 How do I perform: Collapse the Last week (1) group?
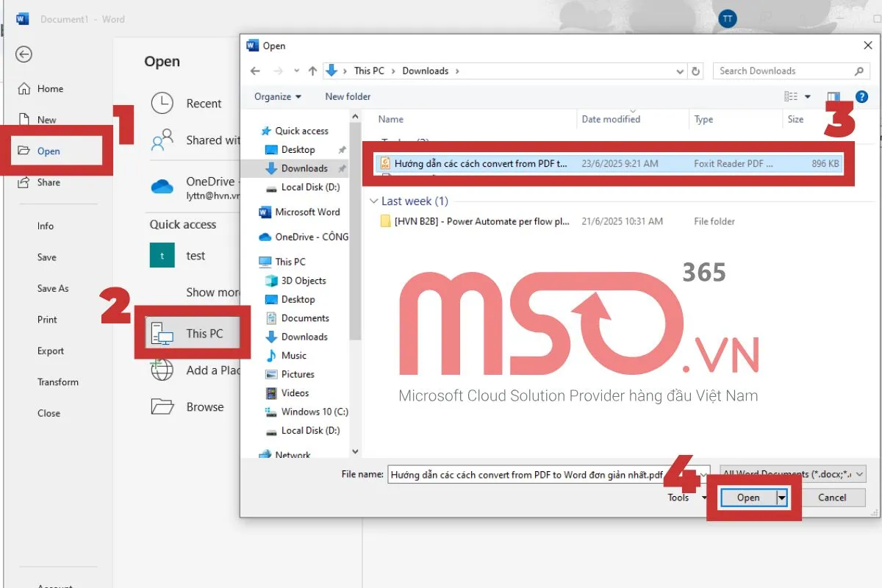(375, 201)
